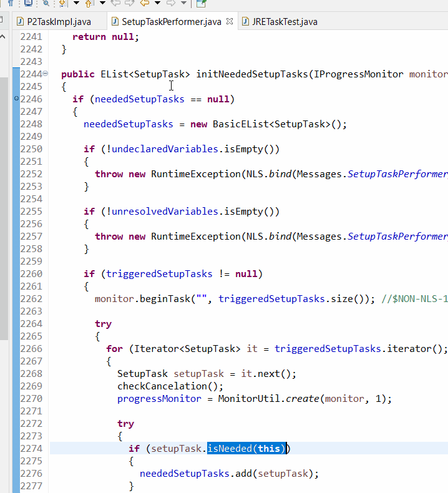Click neededSetupTasks in the line 2246 condition
Screen dimensions: 448x493
tap(140, 99)
